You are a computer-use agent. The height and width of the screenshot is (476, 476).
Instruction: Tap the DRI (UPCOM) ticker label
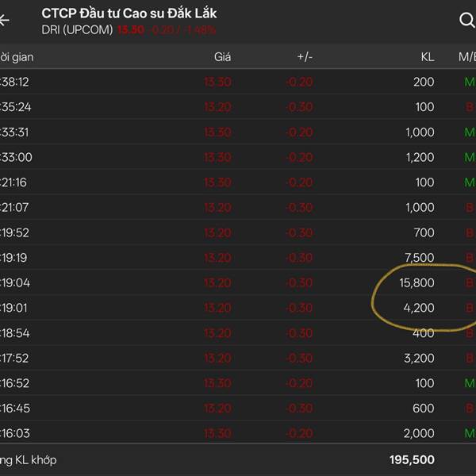pos(77,30)
